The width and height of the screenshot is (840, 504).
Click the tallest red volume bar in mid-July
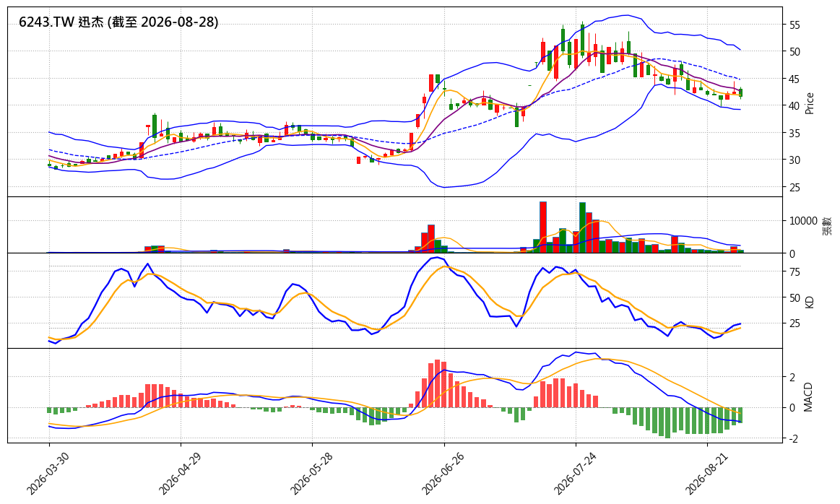(543, 227)
